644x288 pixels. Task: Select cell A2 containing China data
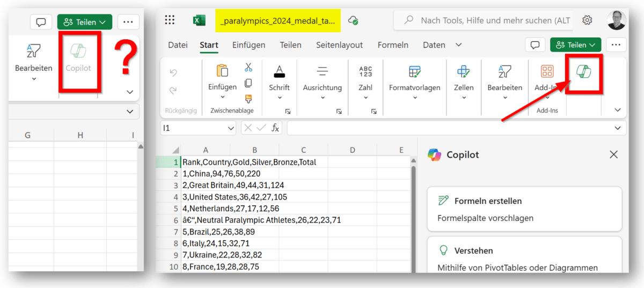click(x=206, y=173)
